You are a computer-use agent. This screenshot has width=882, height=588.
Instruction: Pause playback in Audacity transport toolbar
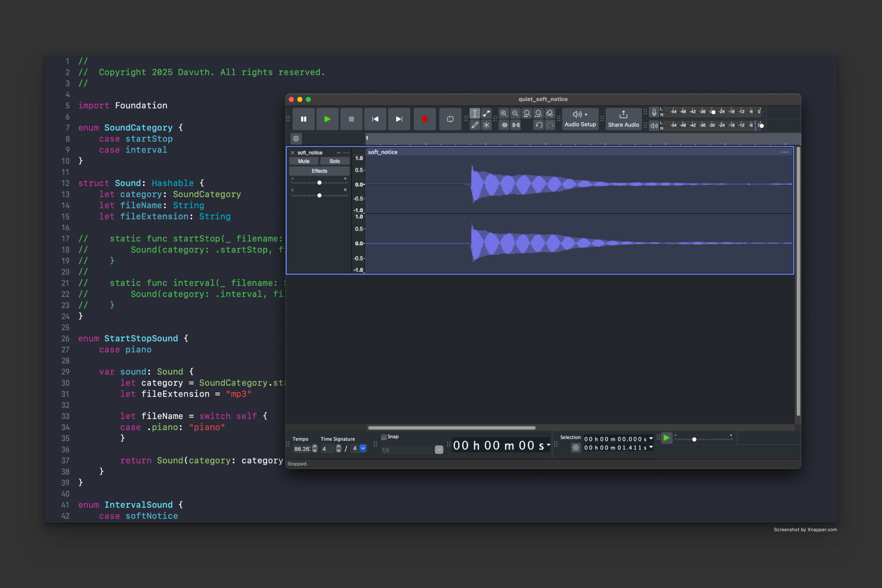(x=303, y=119)
